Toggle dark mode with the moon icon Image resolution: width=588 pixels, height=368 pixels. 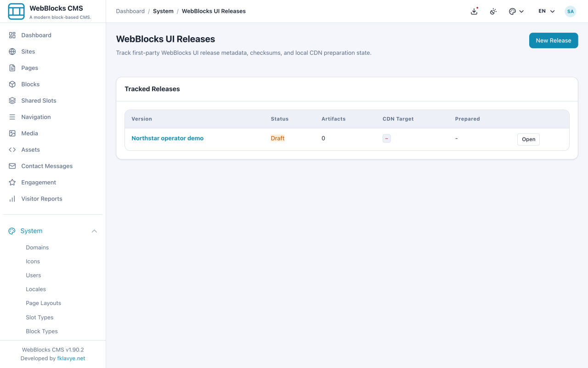click(493, 11)
